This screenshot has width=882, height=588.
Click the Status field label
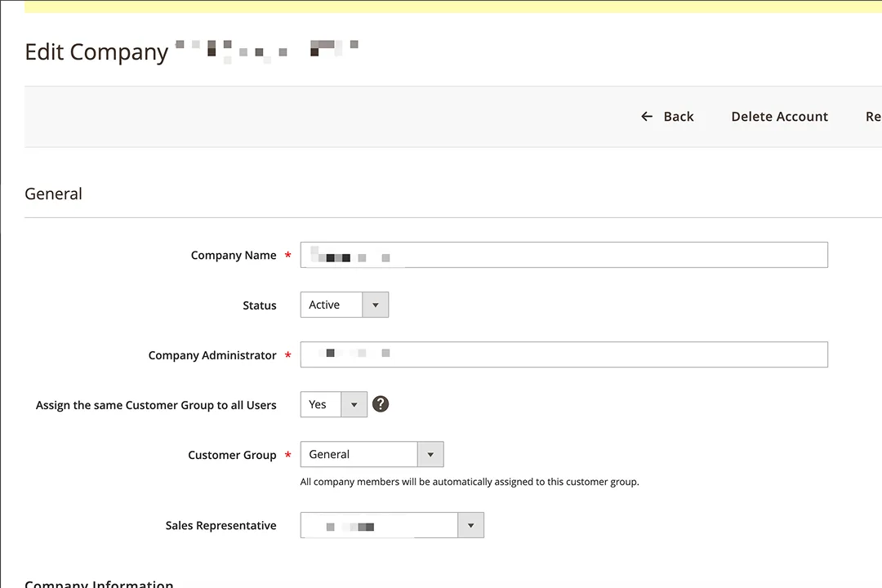pos(260,305)
